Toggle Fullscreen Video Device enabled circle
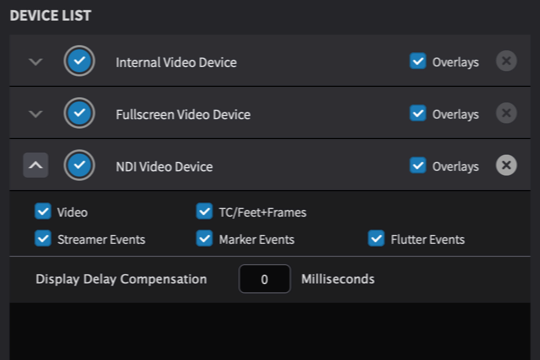 (x=79, y=113)
